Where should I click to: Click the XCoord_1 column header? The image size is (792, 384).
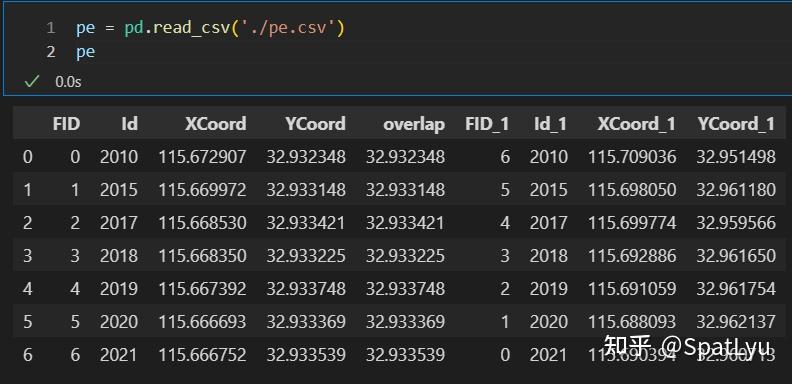tap(636, 124)
